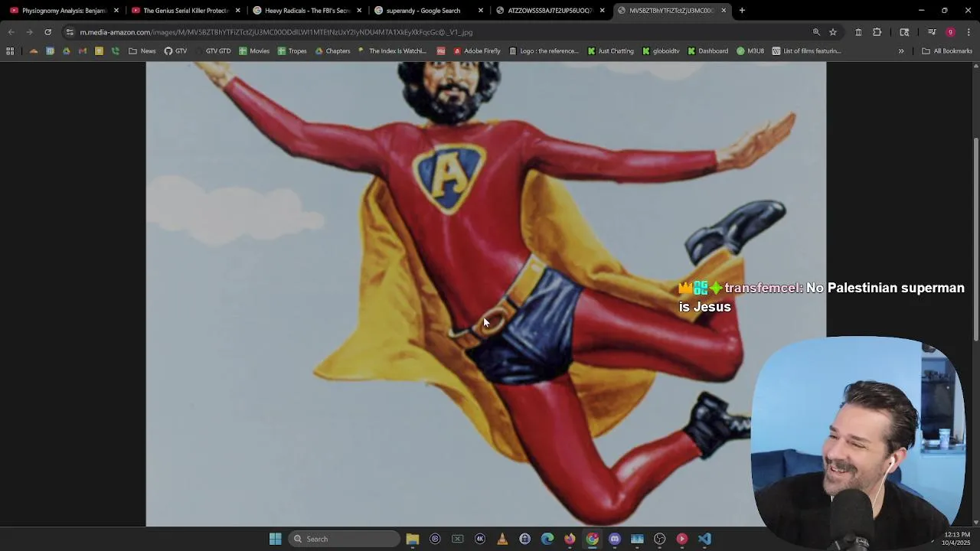Open Firefox from taskbar
The height and width of the screenshot is (551, 980).
click(570, 539)
